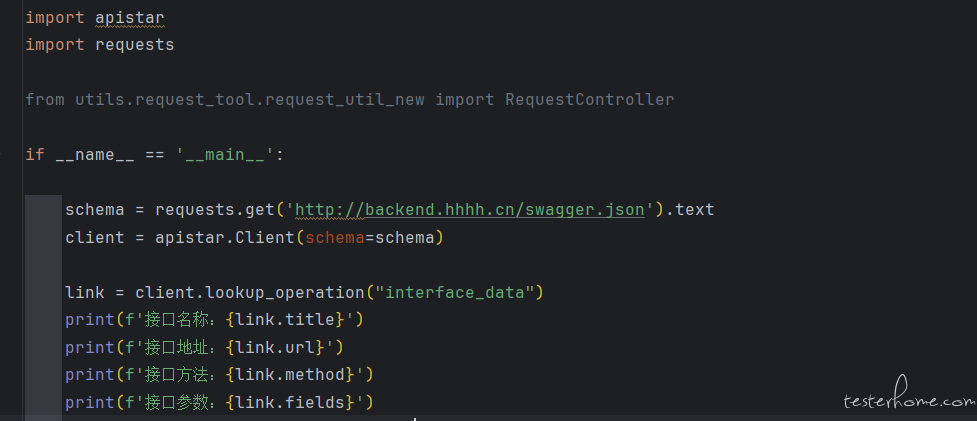Click the __name__ variable in the if statement
Image resolution: width=977 pixels, height=421 pixels.
(x=95, y=154)
